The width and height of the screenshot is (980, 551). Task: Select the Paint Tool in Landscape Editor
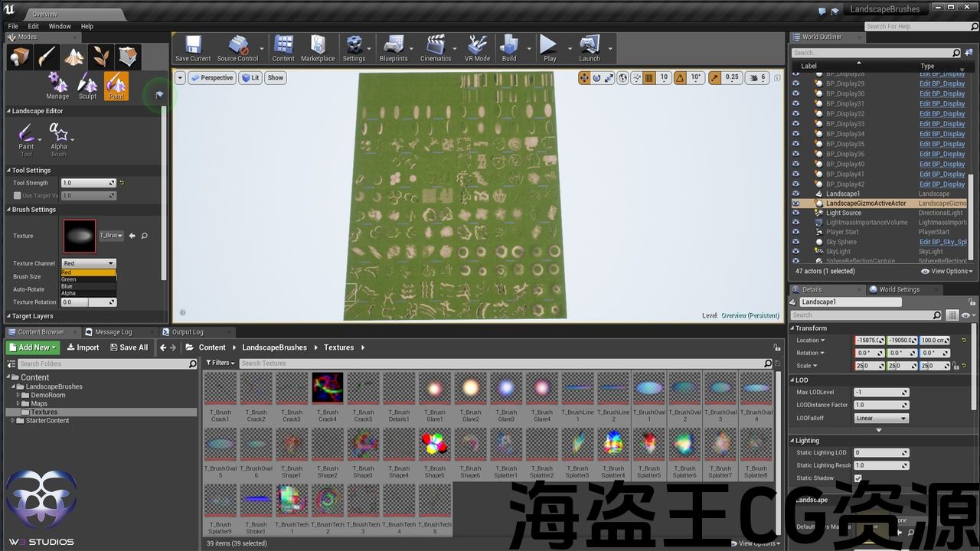coord(27,139)
